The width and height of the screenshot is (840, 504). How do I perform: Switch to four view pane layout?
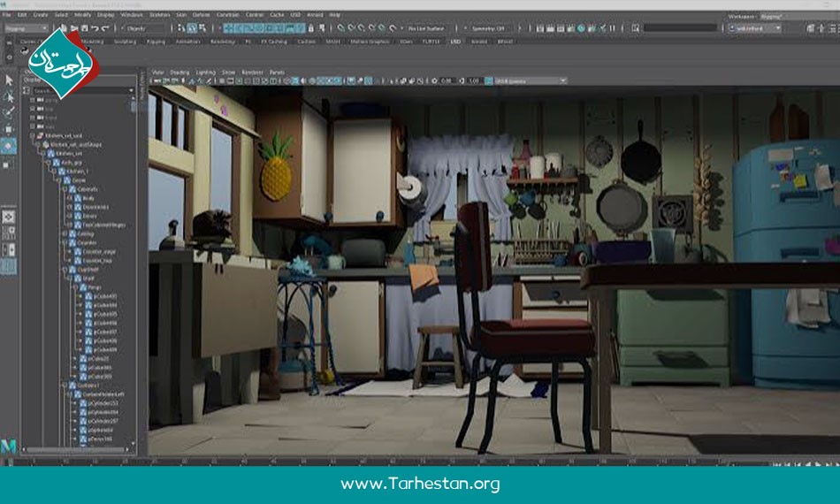(9, 233)
